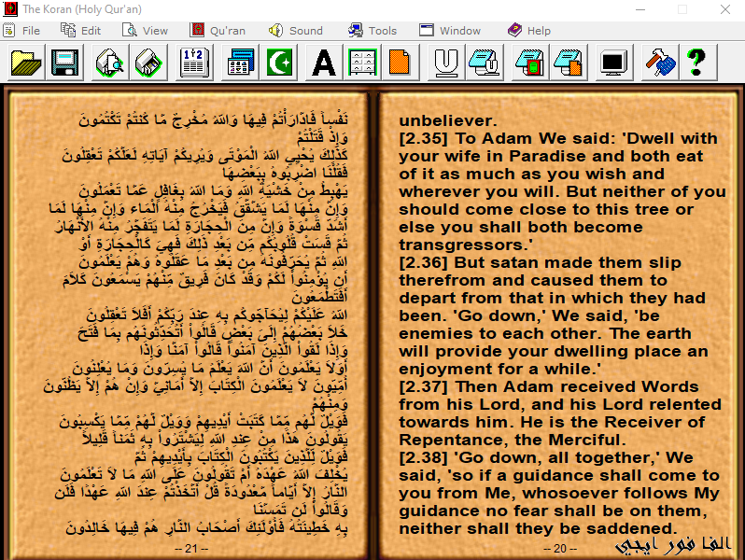Click the floppy disk save icon

click(64, 63)
